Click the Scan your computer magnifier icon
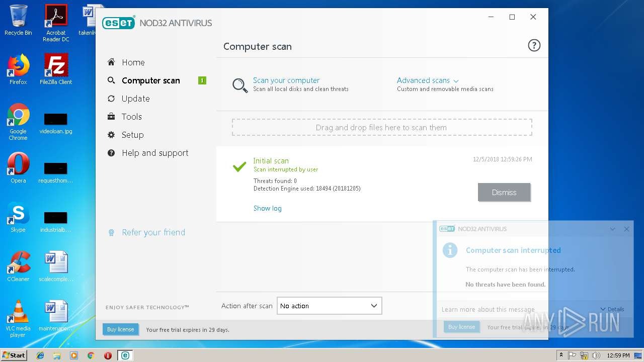 tap(240, 85)
